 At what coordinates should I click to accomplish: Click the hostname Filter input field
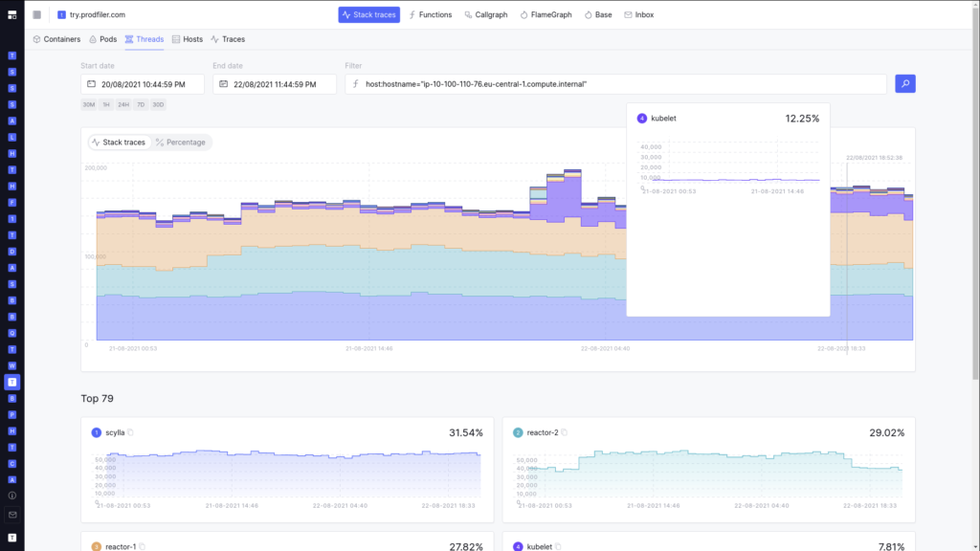[x=615, y=84]
